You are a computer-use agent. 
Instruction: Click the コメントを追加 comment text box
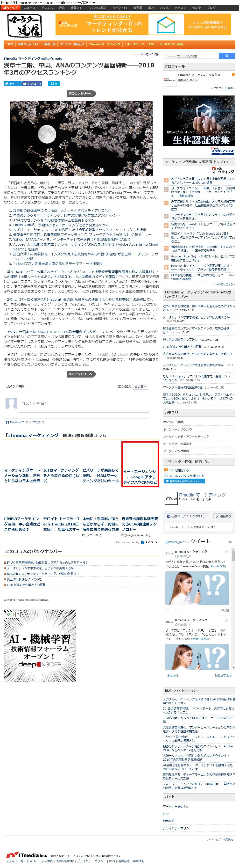(x=84, y=405)
